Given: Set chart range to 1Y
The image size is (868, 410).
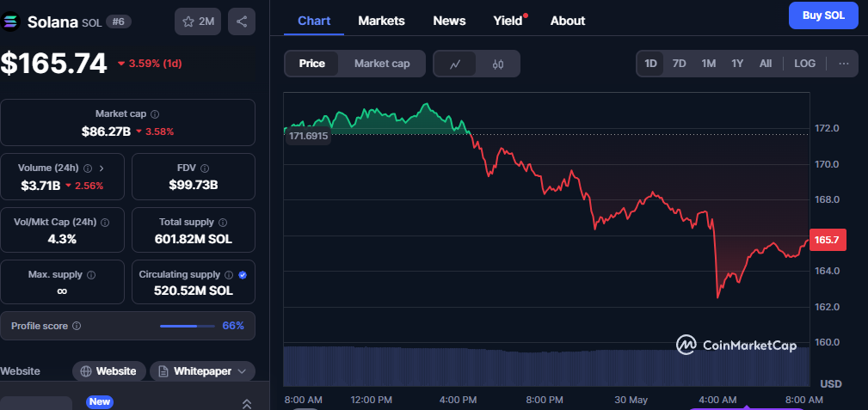Looking at the screenshot, I should click(x=737, y=64).
